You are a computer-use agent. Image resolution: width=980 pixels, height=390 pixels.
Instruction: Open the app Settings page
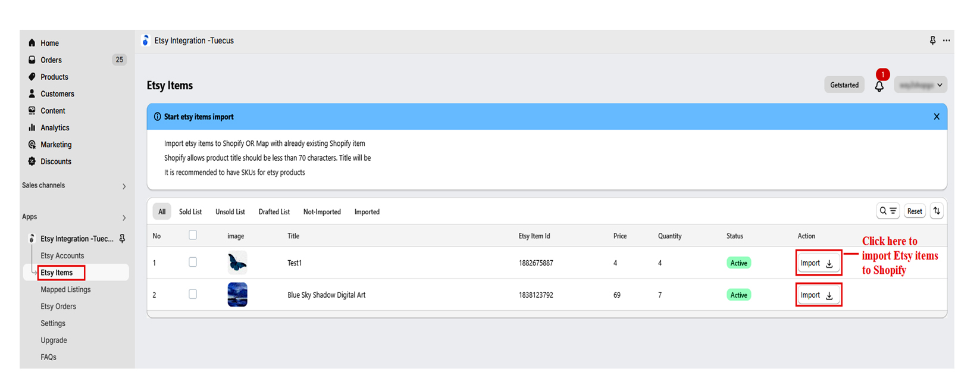[x=53, y=323]
